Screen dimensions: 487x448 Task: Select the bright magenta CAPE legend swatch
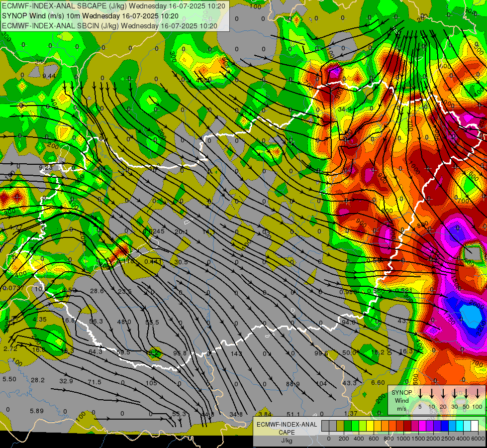coord(422,426)
